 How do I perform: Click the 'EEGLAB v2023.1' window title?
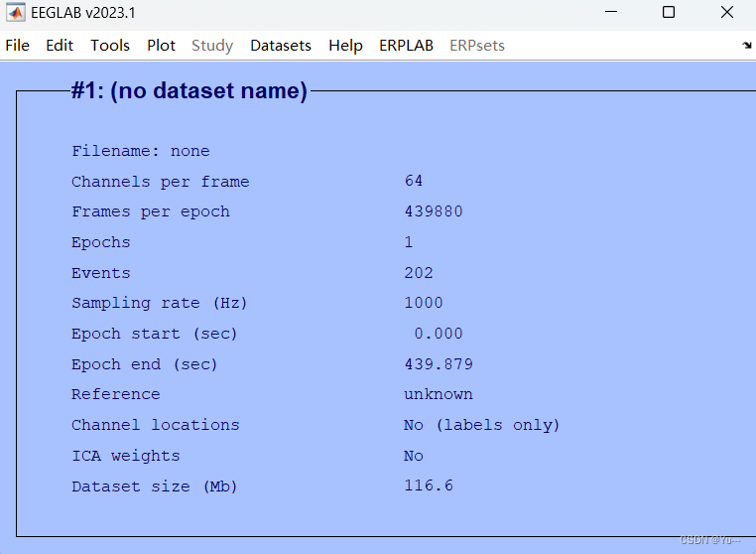click(83, 13)
